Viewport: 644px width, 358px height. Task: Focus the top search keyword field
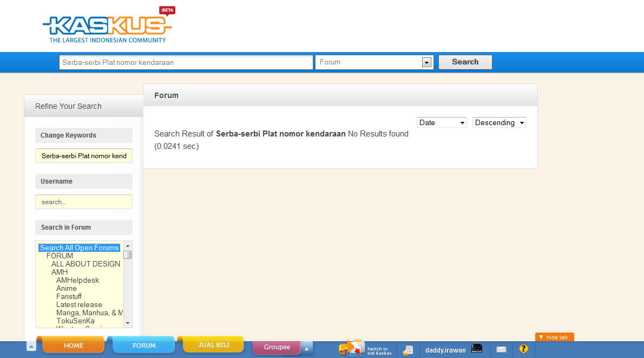coord(186,62)
